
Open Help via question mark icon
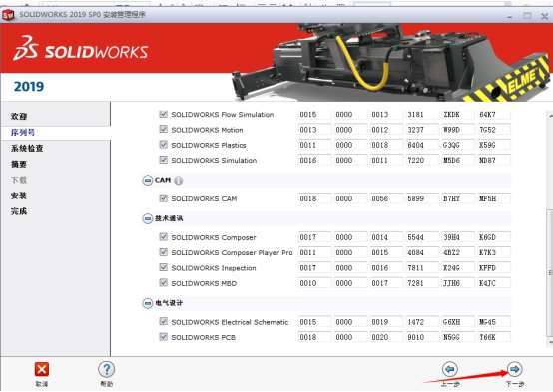[106, 369]
